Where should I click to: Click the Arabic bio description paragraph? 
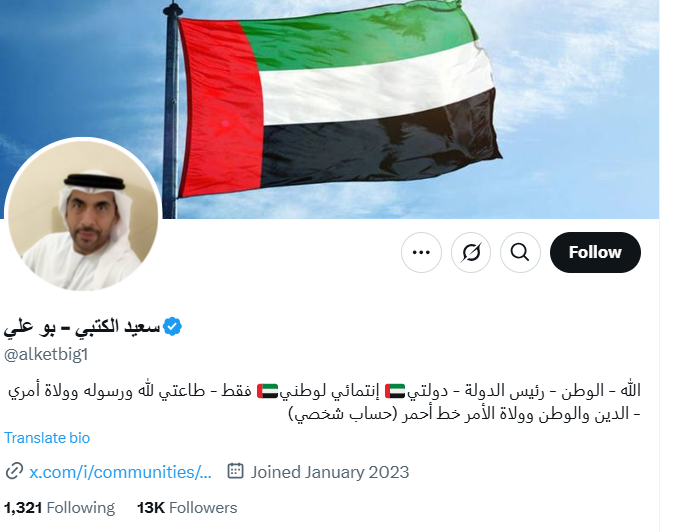(x=324, y=402)
